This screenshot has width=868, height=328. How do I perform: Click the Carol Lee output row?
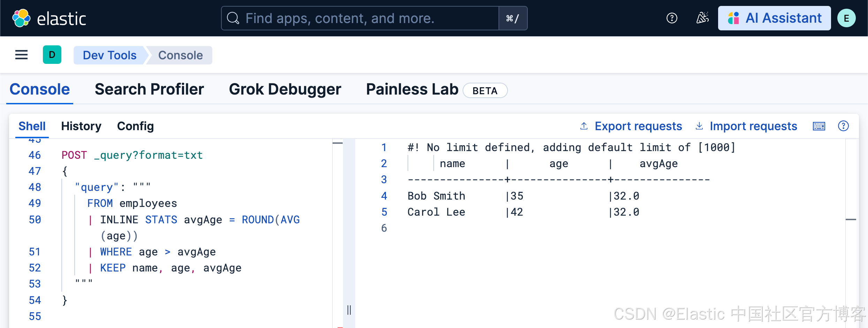[x=523, y=212]
